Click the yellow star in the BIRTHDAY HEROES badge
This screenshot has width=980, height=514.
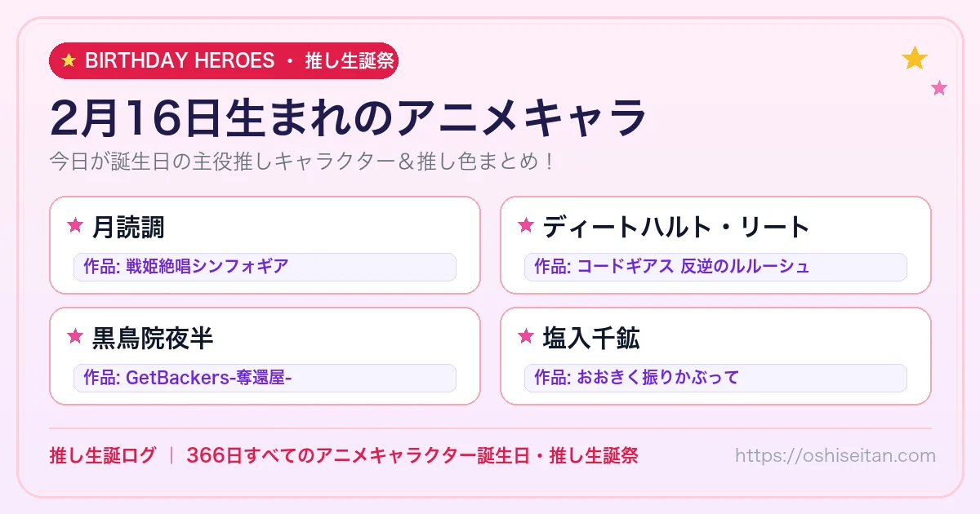pyautogui.click(x=69, y=60)
